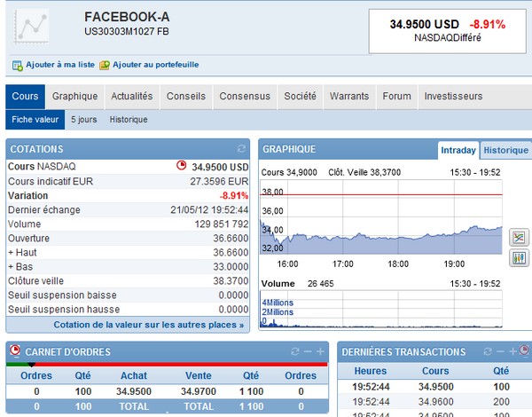Click the 'Dernier échange' timestamp 21/05/12 19:52:44
The image size is (532, 417).
click(209, 210)
